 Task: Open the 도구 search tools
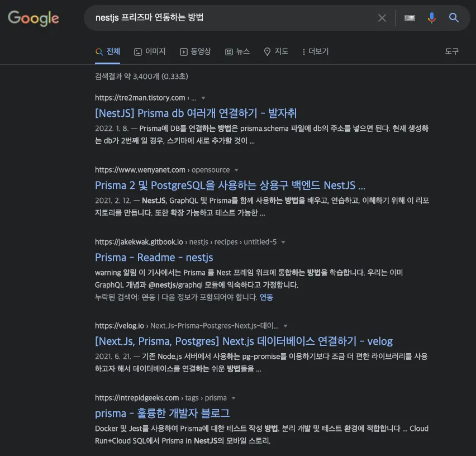(x=451, y=51)
